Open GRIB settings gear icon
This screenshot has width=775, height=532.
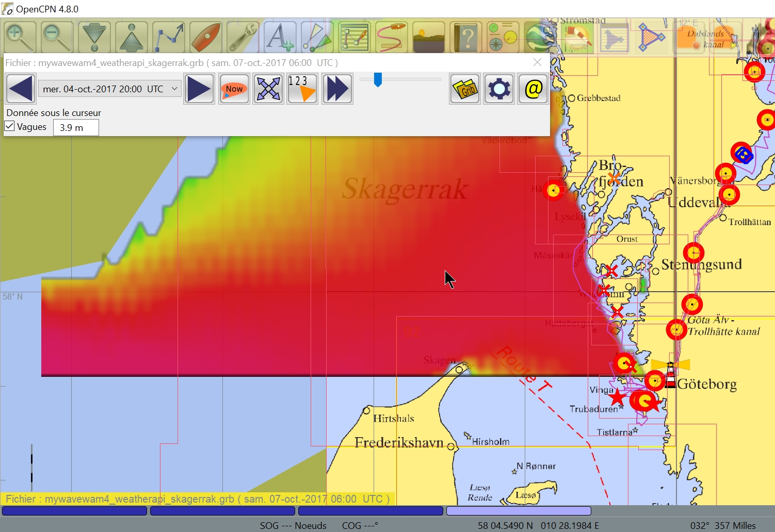(x=499, y=89)
